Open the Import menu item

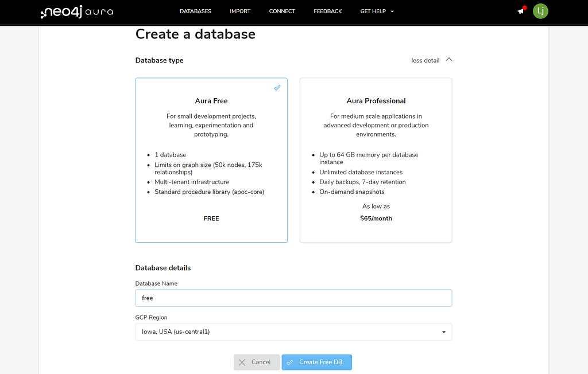[x=240, y=11]
